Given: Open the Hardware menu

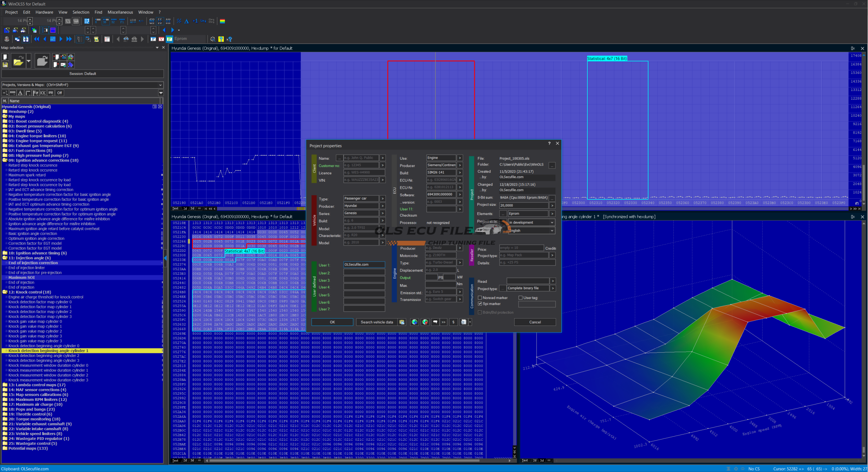Looking at the screenshot, I should 44,12.
